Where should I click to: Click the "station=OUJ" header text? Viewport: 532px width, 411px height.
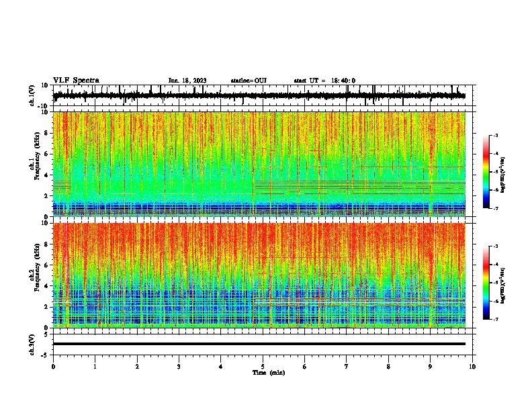point(249,81)
